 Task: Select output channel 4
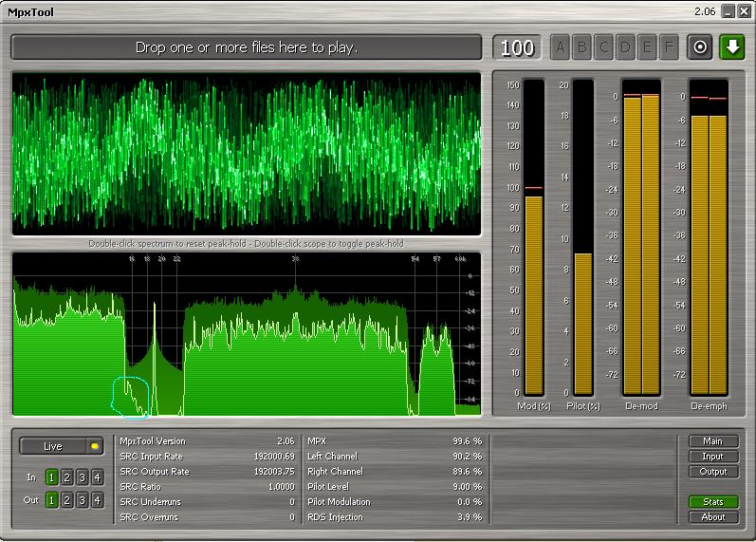pyautogui.click(x=97, y=500)
